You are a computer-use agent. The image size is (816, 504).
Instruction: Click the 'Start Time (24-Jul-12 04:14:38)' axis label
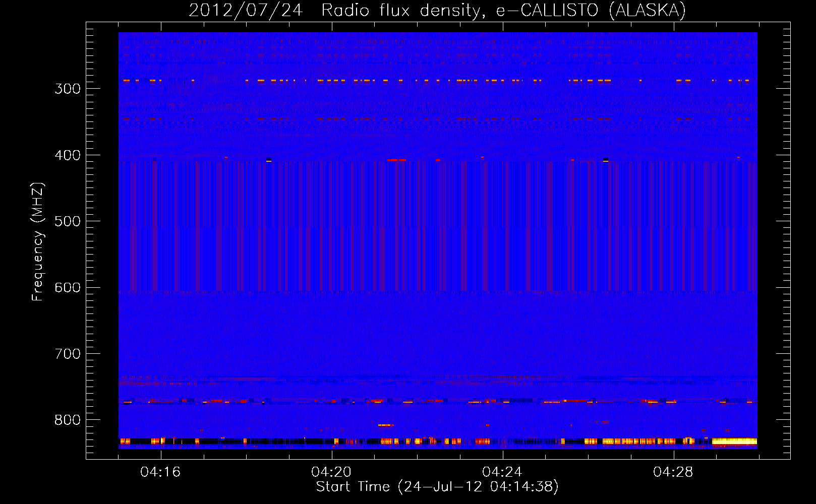point(437,487)
